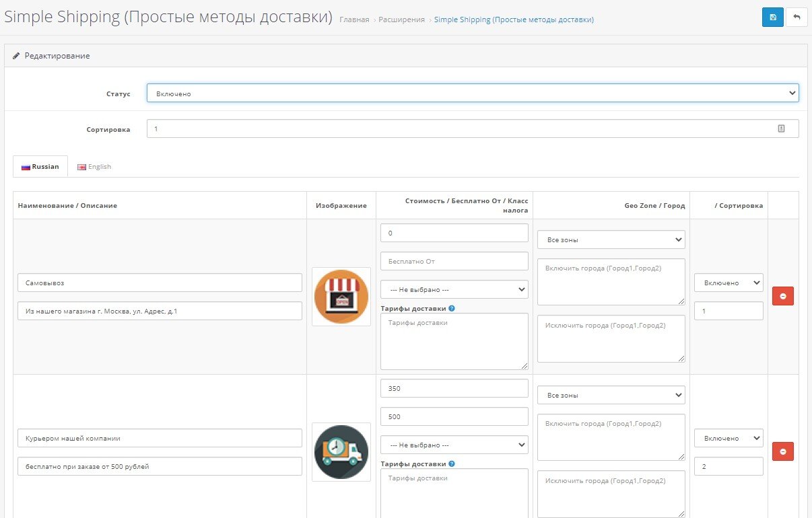The image size is (812, 518).
Task: Edit the бесплатно при заказе description field
Action: pyautogui.click(x=160, y=466)
